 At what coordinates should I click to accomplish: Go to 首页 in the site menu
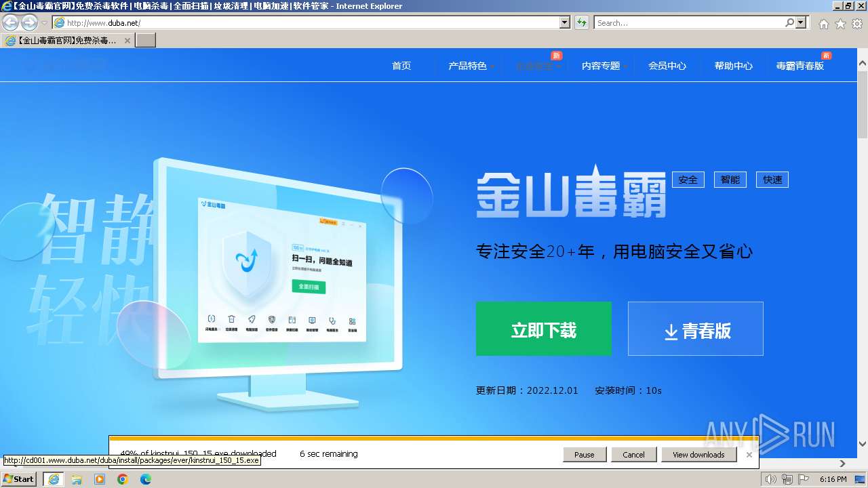point(401,66)
